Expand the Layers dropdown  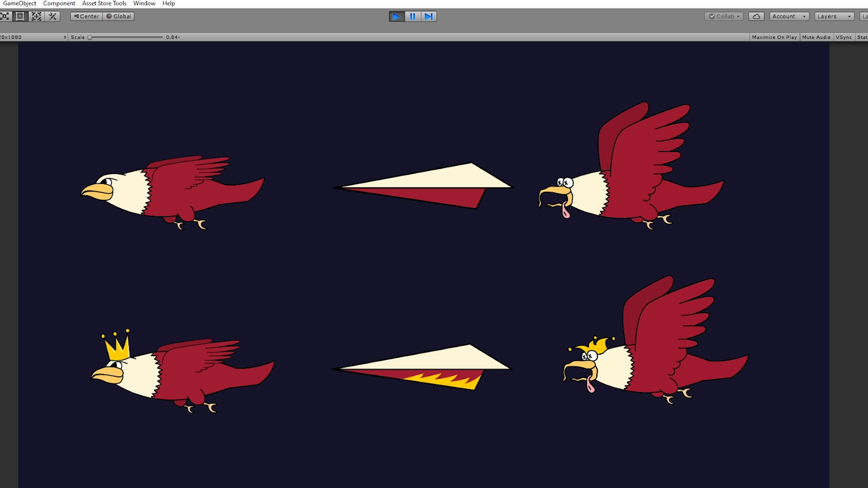(834, 16)
